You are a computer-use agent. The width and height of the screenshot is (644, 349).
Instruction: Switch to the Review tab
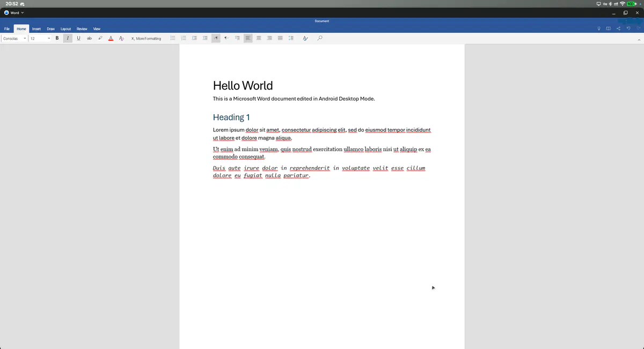(x=82, y=29)
